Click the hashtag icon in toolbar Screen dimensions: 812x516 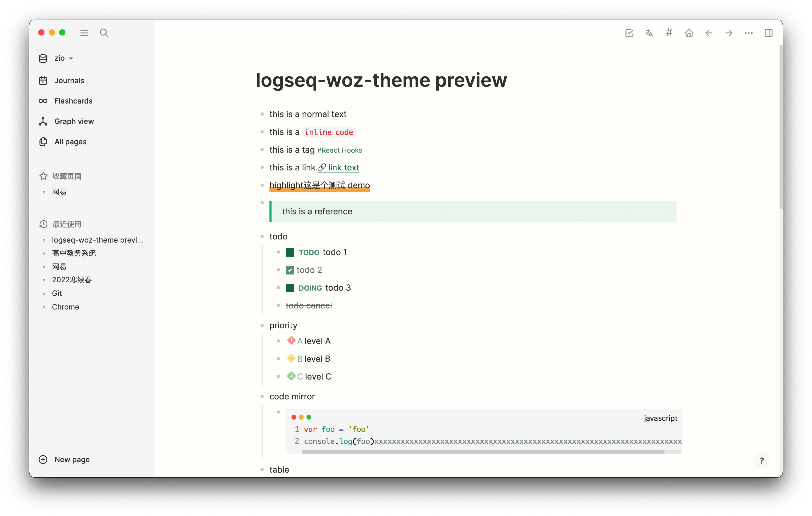coord(669,33)
